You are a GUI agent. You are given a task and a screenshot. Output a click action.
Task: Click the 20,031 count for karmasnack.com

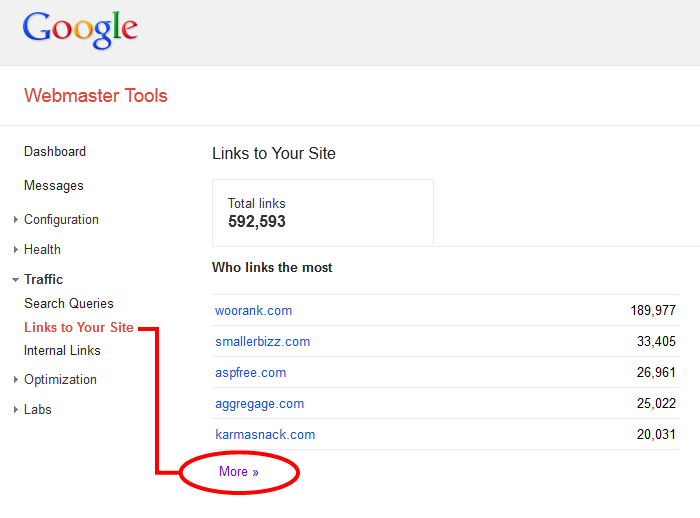pos(656,434)
